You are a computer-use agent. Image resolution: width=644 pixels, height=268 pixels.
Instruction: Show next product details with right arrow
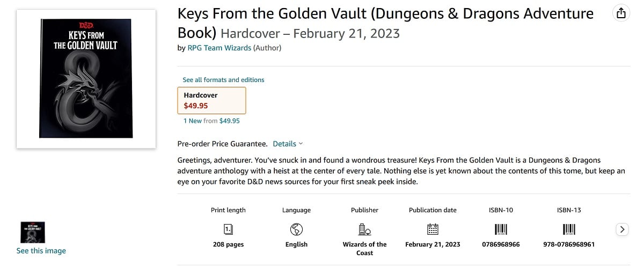pyautogui.click(x=622, y=229)
